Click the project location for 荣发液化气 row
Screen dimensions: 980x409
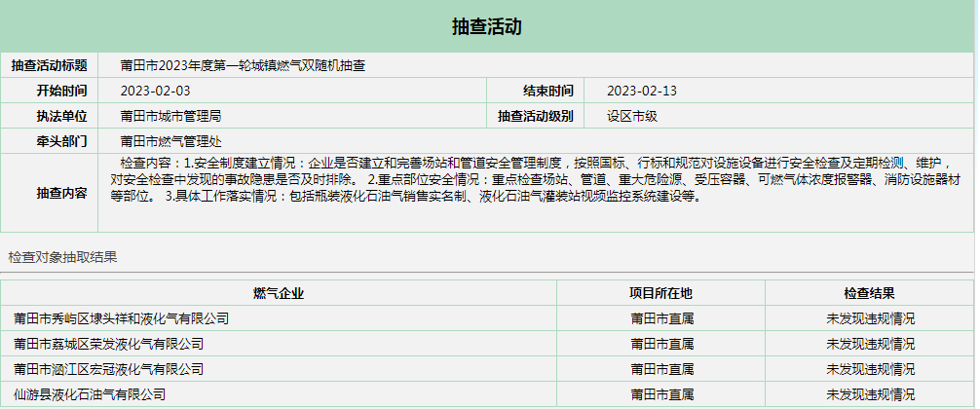pos(661,344)
